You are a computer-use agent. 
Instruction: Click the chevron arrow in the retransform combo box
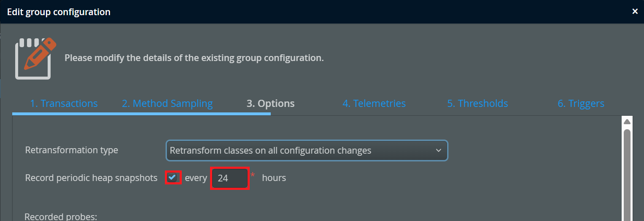pyautogui.click(x=438, y=150)
